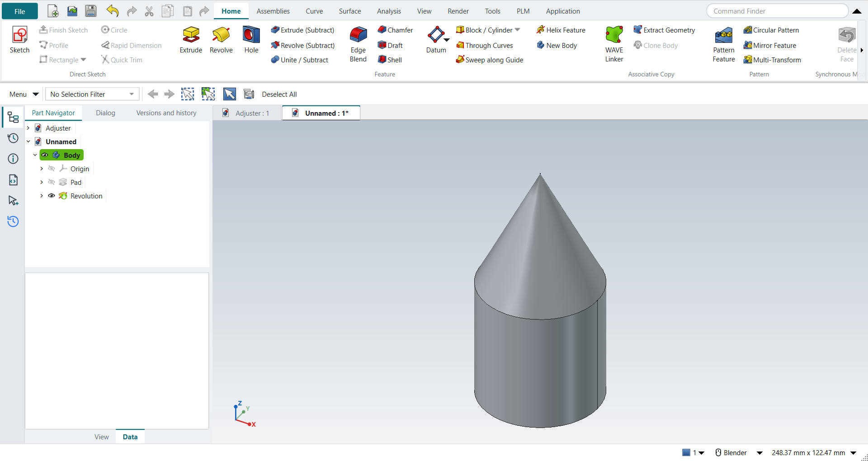This screenshot has height=461, width=868.
Task: Show the hidden Pad feature
Action: tap(52, 182)
